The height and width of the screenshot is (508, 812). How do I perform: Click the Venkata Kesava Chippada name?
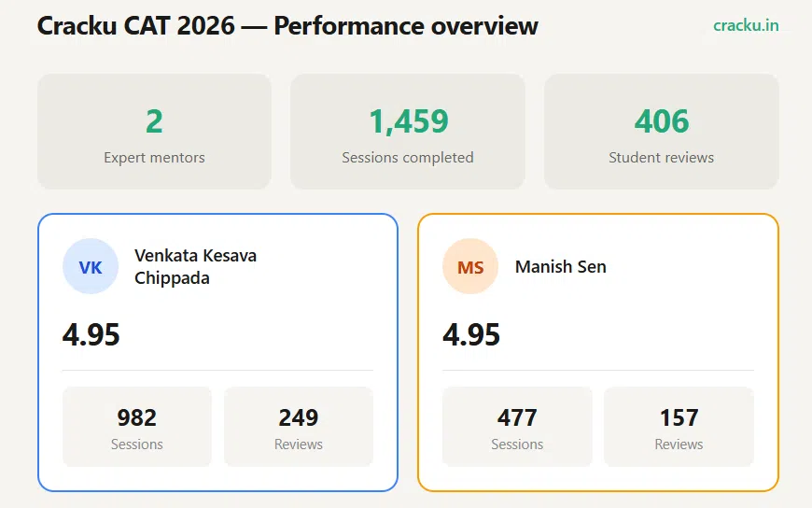[196, 266]
